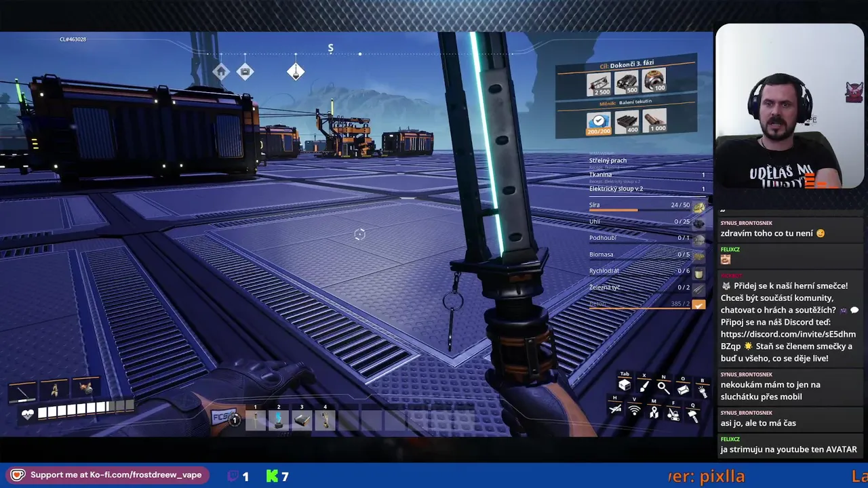Click the phase item requiring 2 500
Image resolution: width=868 pixels, height=488 pixels.
[x=598, y=84]
